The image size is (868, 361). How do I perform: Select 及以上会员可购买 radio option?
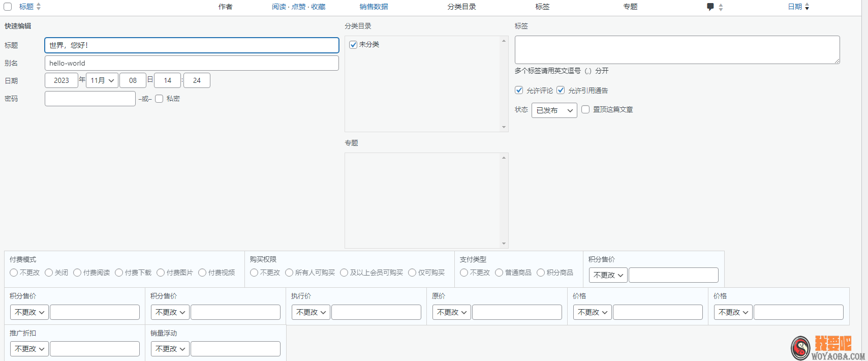click(344, 273)
